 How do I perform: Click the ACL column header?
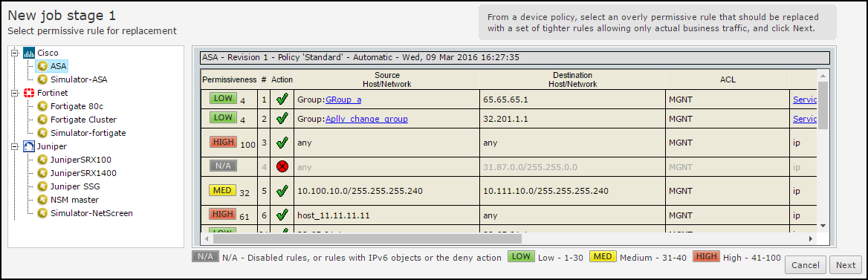(728, 79)
